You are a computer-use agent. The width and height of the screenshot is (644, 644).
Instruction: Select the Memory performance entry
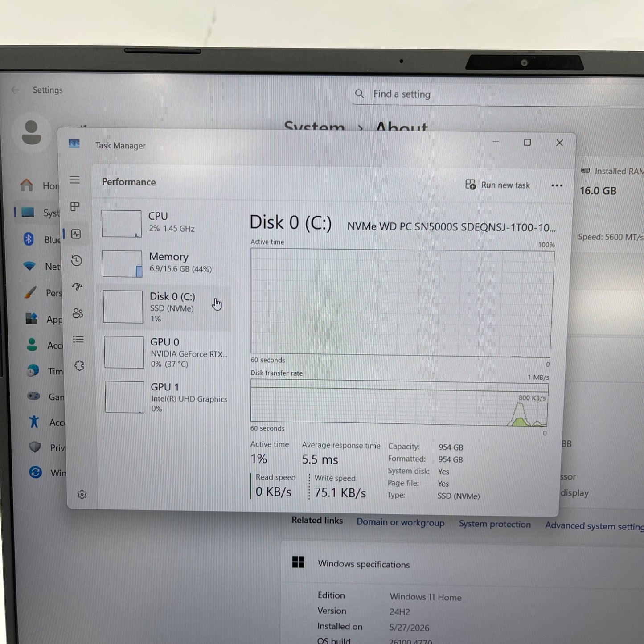click(x=164, y=263)
